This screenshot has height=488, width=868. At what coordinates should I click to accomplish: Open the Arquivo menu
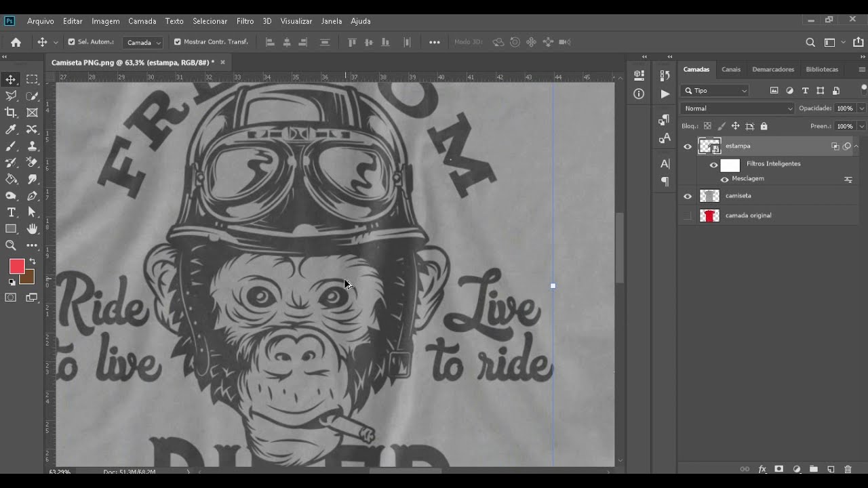click(41, 21)
